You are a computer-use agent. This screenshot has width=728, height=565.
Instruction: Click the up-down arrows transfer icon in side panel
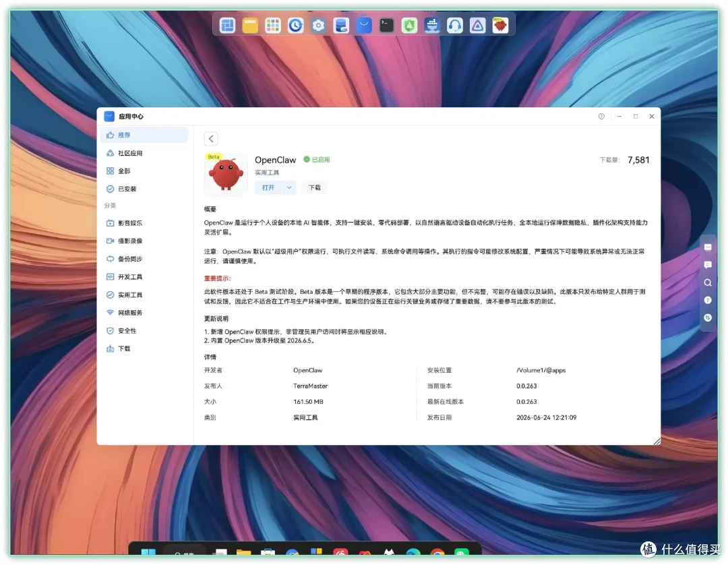tap(708, 318)
